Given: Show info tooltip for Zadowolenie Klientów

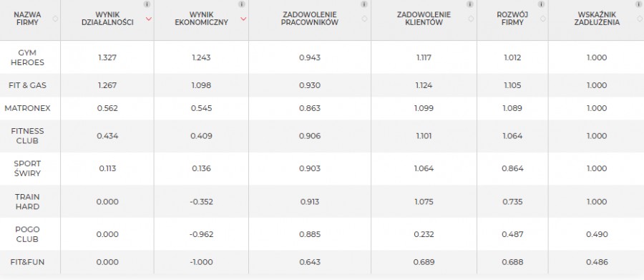Looking at the screenshot, I should (x=470, y=4).
